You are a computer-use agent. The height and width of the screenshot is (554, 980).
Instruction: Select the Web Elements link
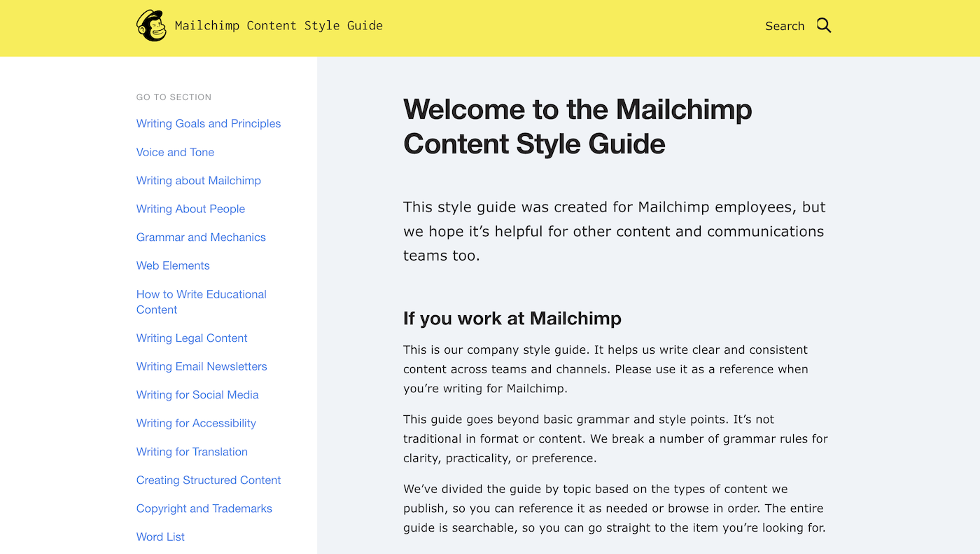click(173, 265)
